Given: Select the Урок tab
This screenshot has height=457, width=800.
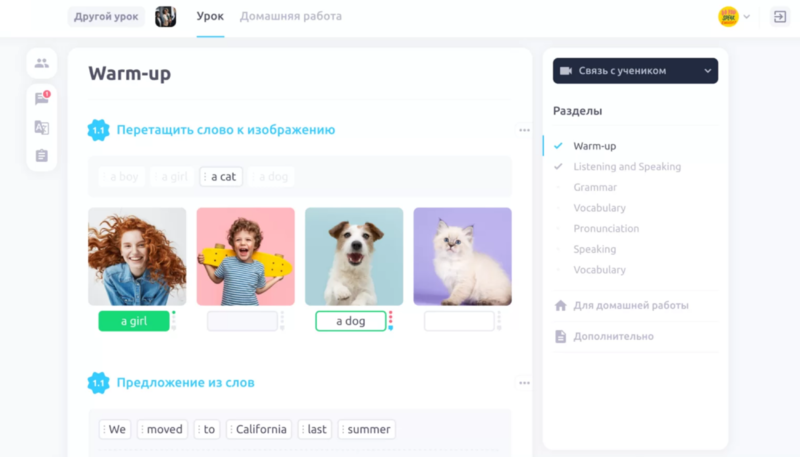Looking at the screenshot, I should tap(210, 17).
